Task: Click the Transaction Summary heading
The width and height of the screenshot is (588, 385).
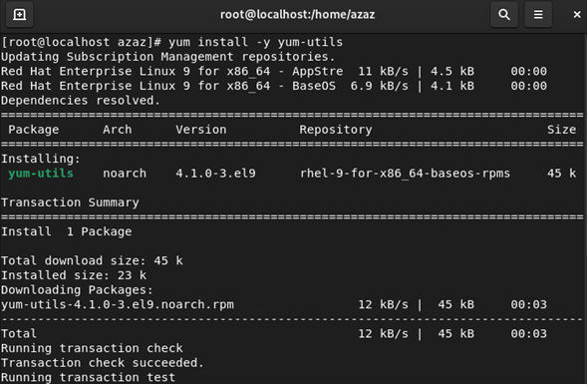Action: tap(70, 202)
